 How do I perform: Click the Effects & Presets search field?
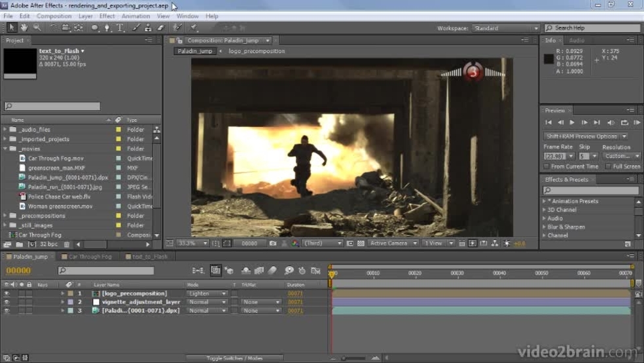[590, 190]
